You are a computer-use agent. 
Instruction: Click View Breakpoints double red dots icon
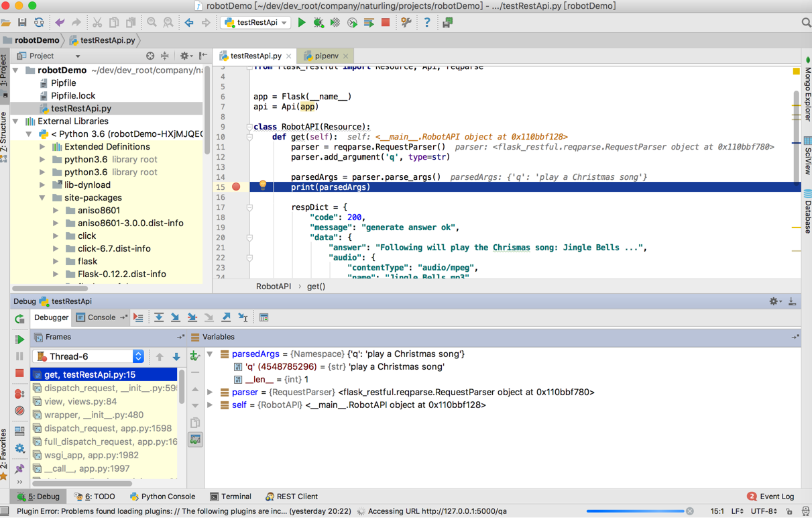click(x=19, y=394)
